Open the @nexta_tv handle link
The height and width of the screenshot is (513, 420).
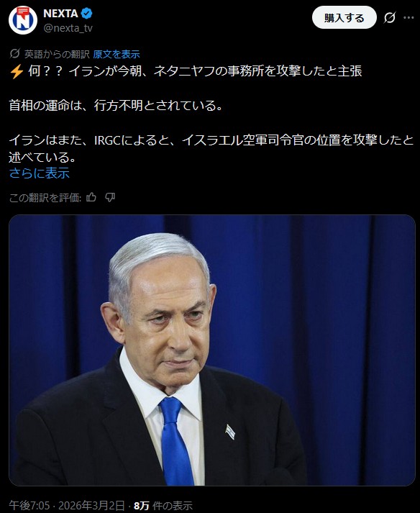coord(68,28)
